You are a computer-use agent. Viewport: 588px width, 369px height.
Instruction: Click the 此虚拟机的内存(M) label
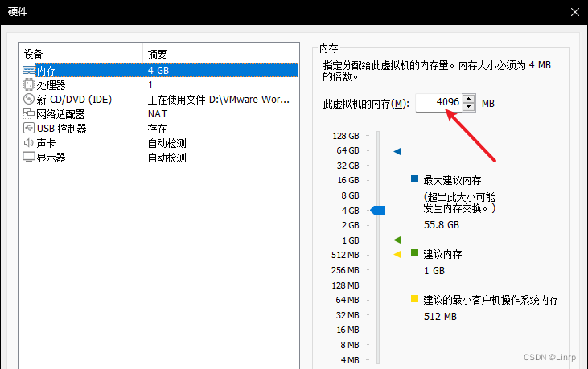click(x=366, y=104)
